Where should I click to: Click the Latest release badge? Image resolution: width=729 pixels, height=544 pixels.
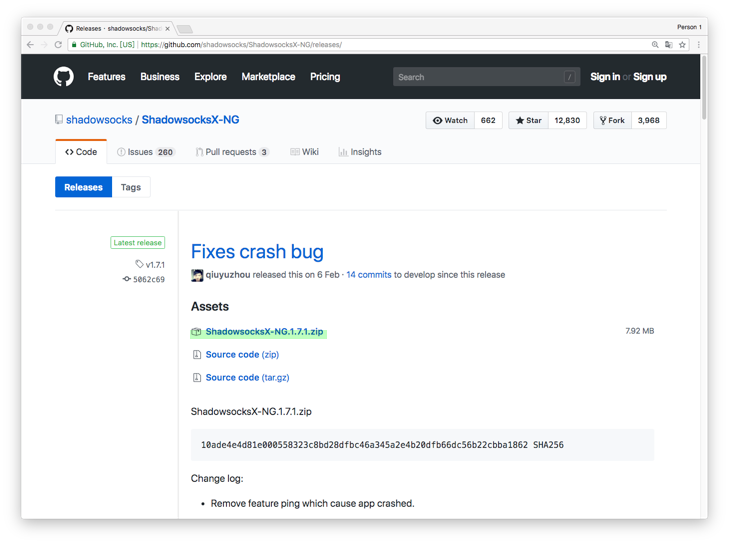point(138,243)
